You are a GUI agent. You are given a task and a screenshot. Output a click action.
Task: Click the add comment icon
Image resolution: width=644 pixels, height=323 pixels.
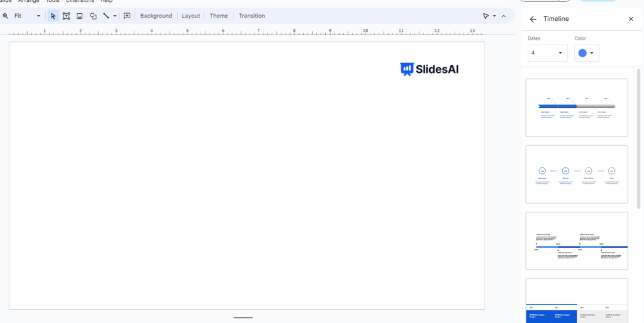pos(127,16)
